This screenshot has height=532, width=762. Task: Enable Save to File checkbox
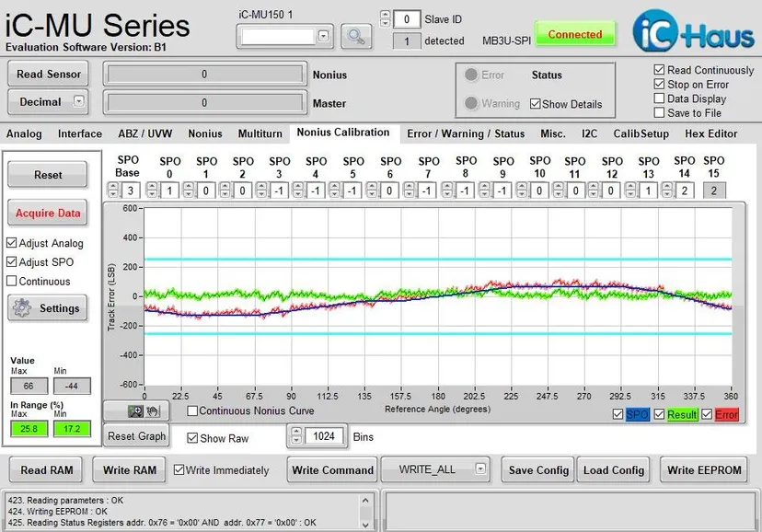(659, 112)
